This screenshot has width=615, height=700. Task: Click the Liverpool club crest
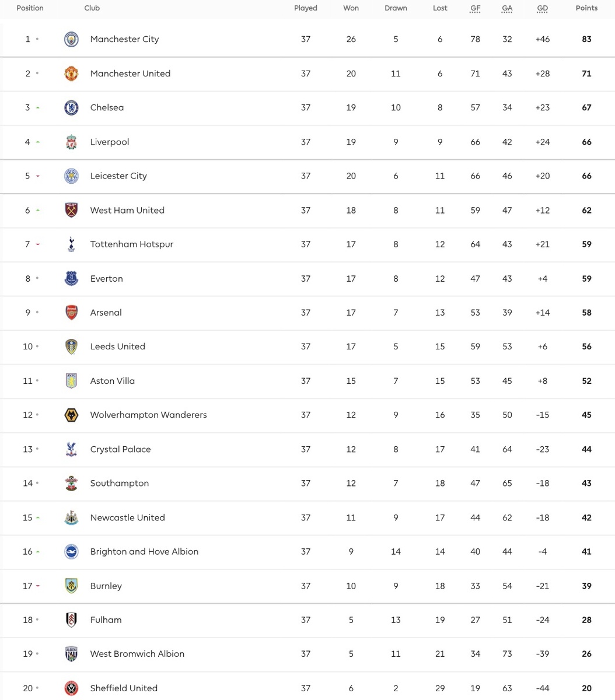(x=71, y=142)
